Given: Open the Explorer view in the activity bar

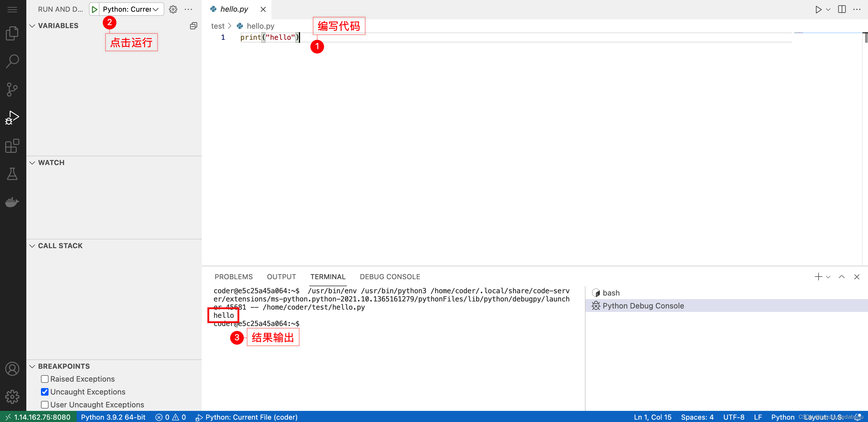Looking at the screenshot, I should pos(12,33).
